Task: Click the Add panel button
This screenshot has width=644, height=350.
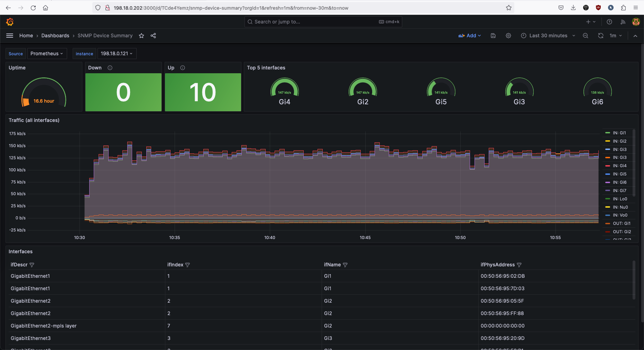Action: coord(469,36)
